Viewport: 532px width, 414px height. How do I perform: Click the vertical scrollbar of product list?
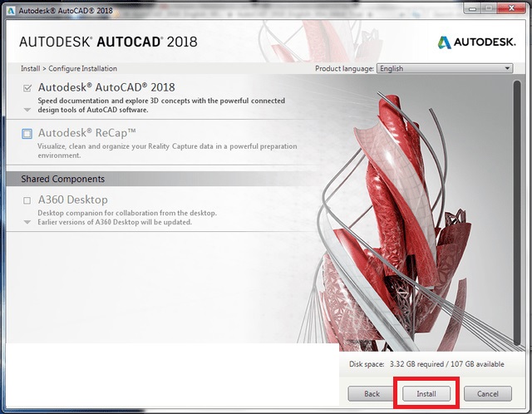(x=517, y=212)
